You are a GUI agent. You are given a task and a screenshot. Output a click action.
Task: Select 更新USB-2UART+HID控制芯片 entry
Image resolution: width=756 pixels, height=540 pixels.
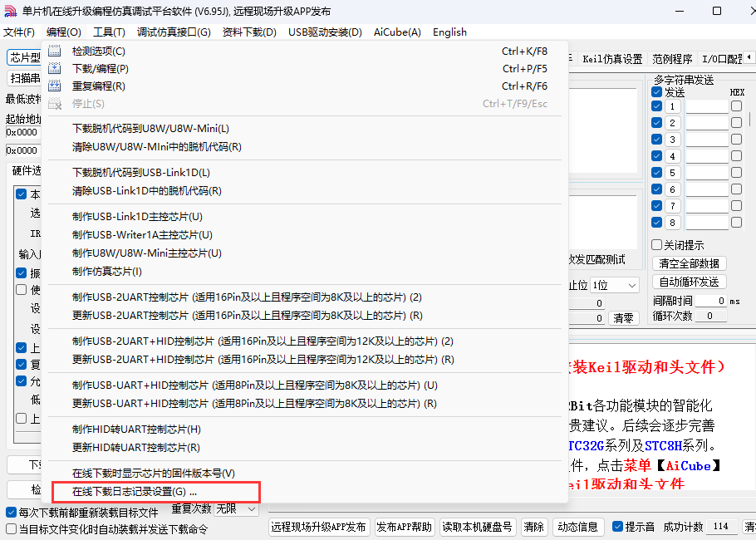[x=305, y=359]
